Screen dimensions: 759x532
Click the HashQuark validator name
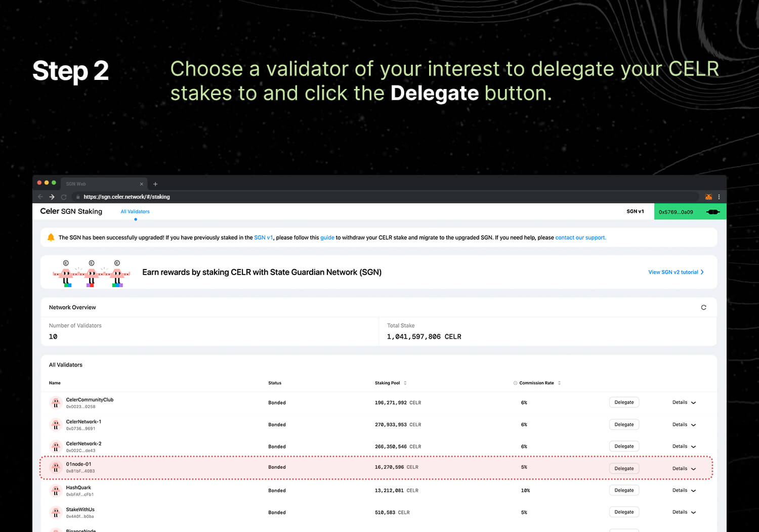tap(78, 487)
